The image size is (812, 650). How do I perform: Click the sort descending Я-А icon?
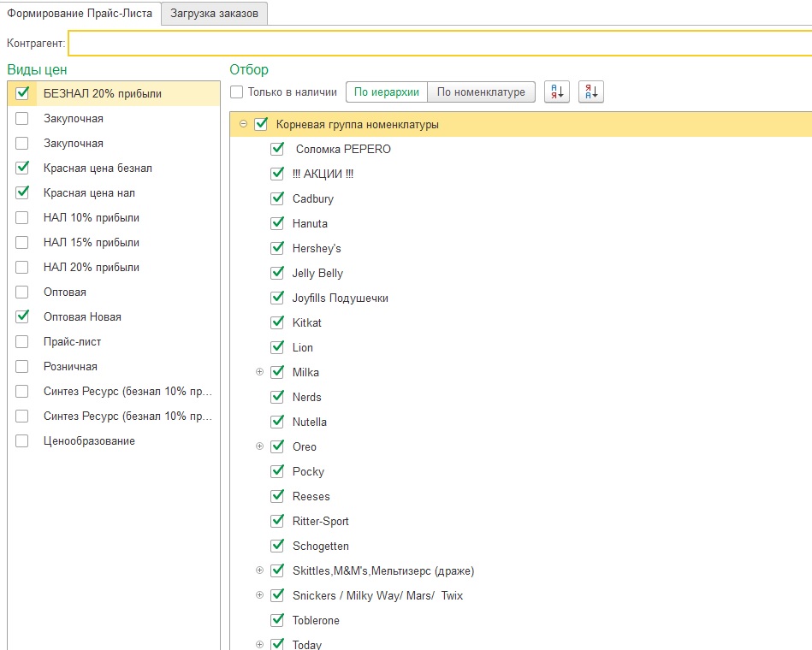[x=591, y=92]
